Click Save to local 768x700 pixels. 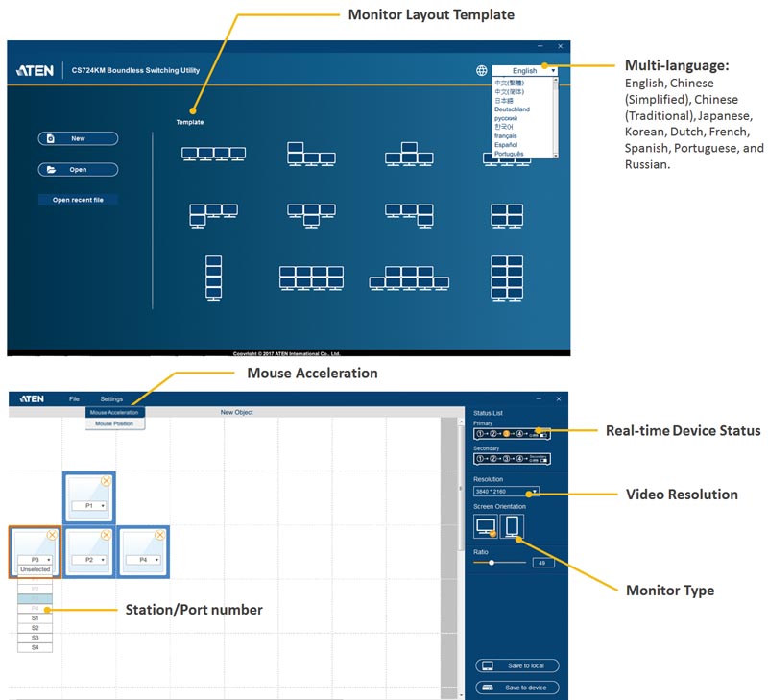pyautogui.click(x=517, y=665)
